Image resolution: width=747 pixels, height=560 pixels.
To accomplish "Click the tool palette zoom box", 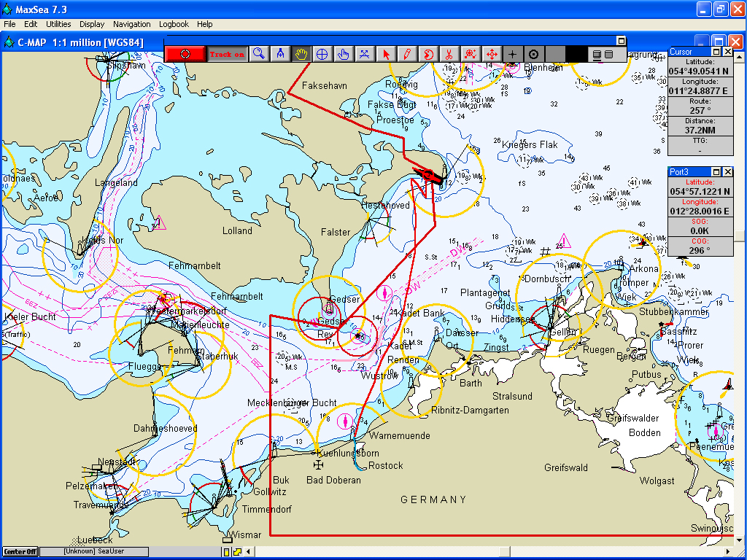I will pos(621,41).
